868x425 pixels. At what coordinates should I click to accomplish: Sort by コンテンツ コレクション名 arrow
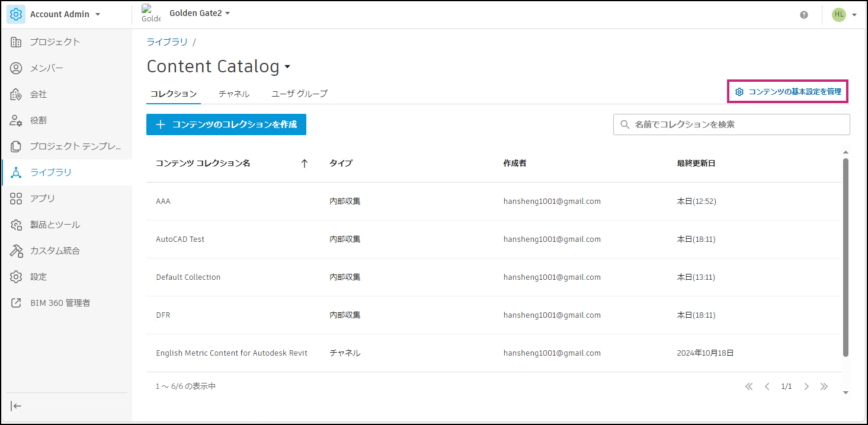(x=305, y=164)
